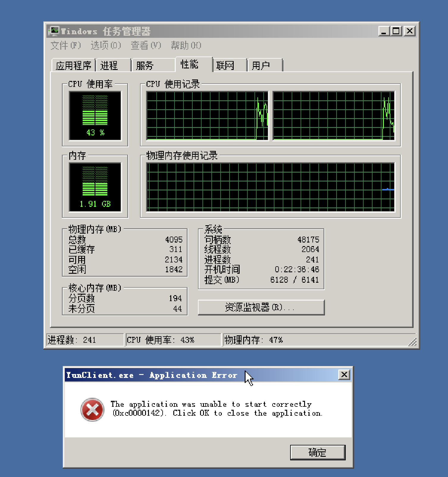Click the 总数 label in 物理内存
Viewport: 448px width, 477px height.
[x=77, y=240]
